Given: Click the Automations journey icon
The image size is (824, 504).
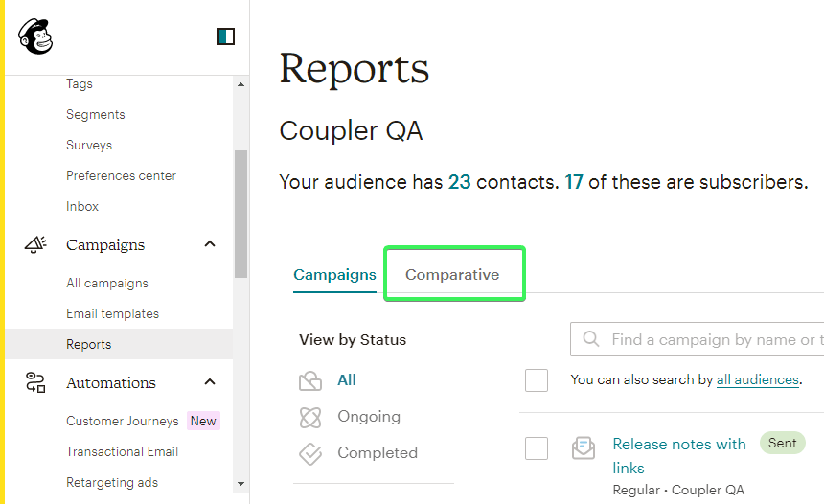Looking at the screenshot, I should (x=35, y=382).
